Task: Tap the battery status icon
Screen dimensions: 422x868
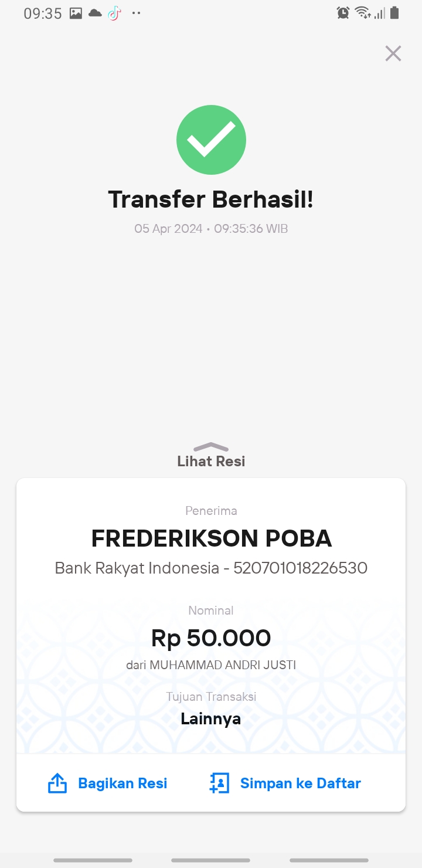Action: coord(394,12)
